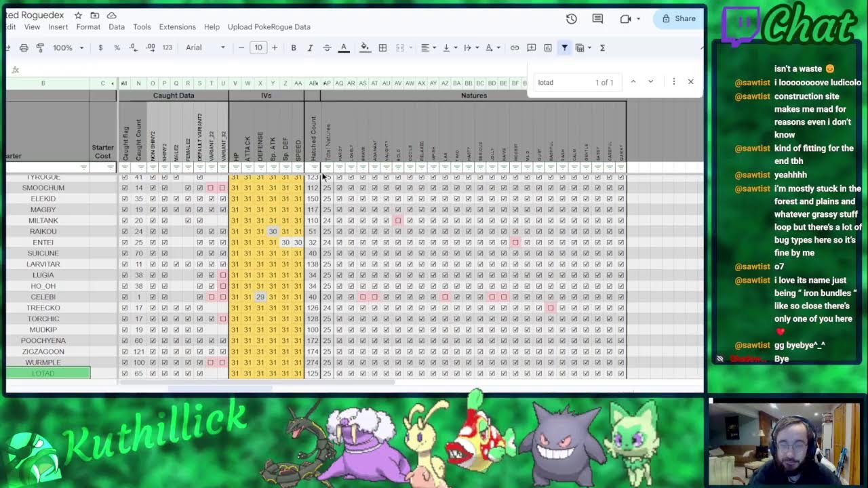The image size is (868, 488).
Task: Increase decimal places icon
Action: coord(150,47)
